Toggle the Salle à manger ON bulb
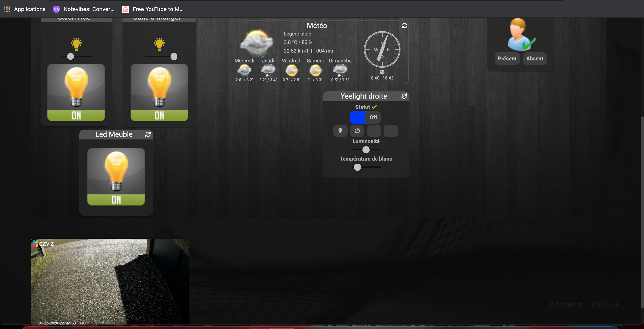This screenshot has height=329, width=644. pos(159,93)
